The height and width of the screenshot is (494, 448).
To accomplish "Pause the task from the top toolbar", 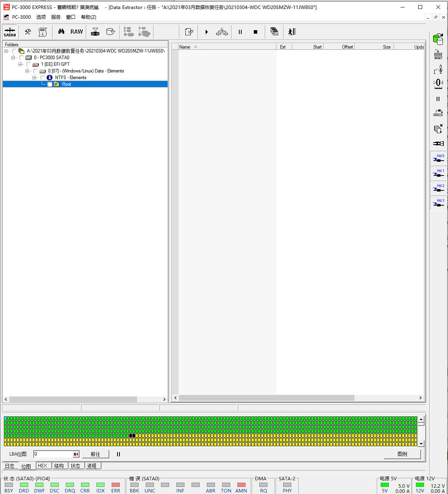I will pos(240,32).
